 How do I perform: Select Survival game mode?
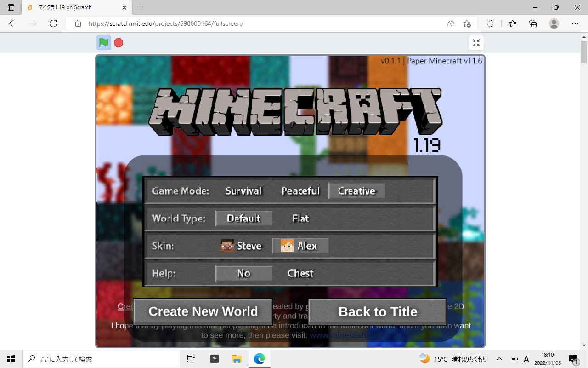coord(243,191)
